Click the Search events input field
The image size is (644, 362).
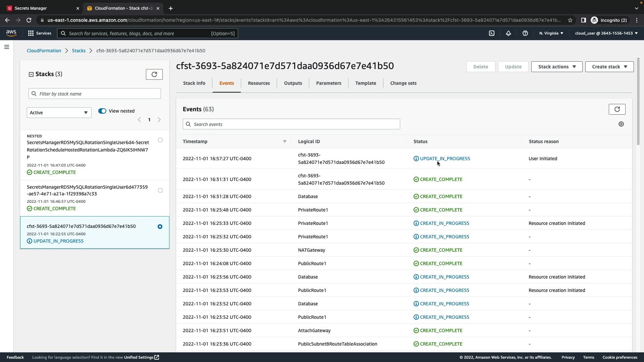tap(291, 124)
